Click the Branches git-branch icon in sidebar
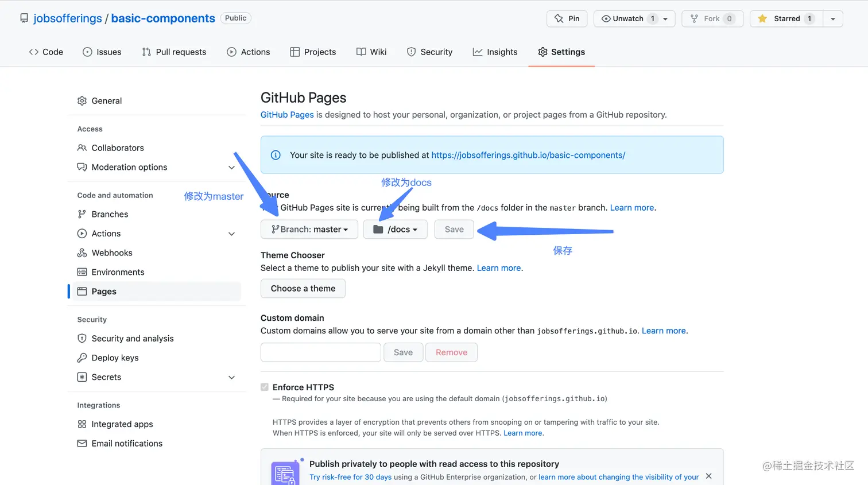This screenshot has width=868, height=485. 82,214
